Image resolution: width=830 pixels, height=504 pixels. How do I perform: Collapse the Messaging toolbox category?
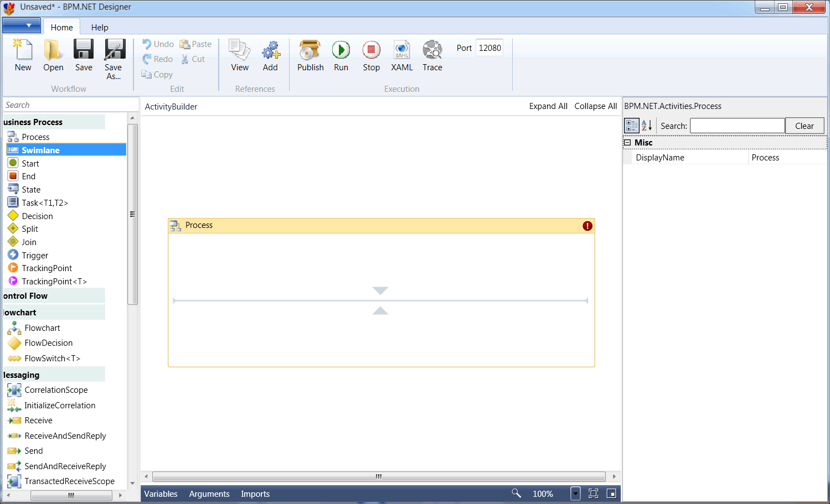(54, 375)
